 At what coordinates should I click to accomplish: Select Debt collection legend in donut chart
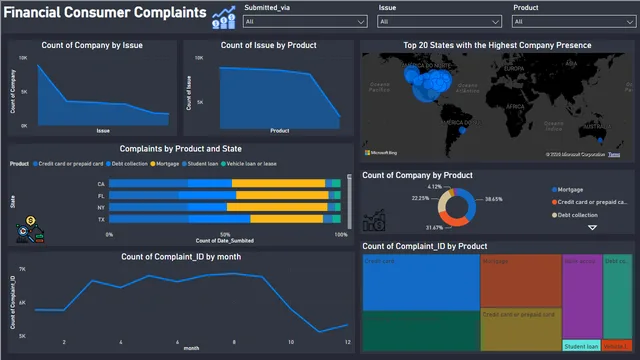pos(575,215)
